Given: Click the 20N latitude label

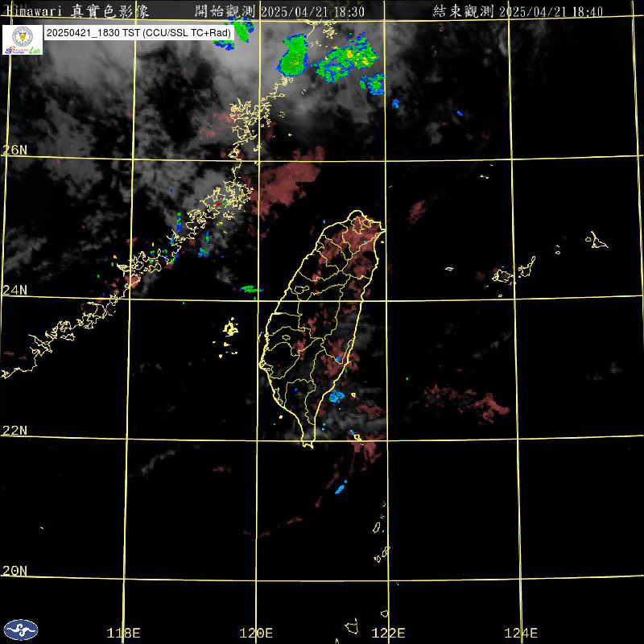Looking at the screenshot, I should [x=14, y=571].
